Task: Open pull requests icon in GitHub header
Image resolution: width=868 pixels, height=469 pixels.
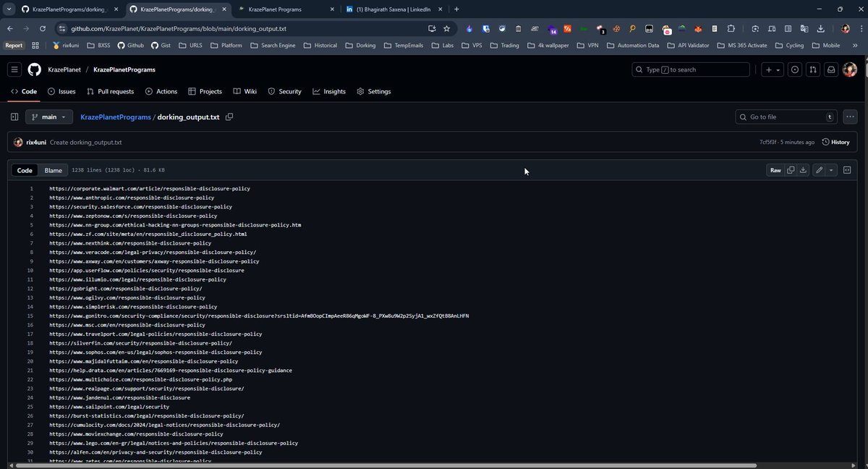Action: (x=813, y=69)
